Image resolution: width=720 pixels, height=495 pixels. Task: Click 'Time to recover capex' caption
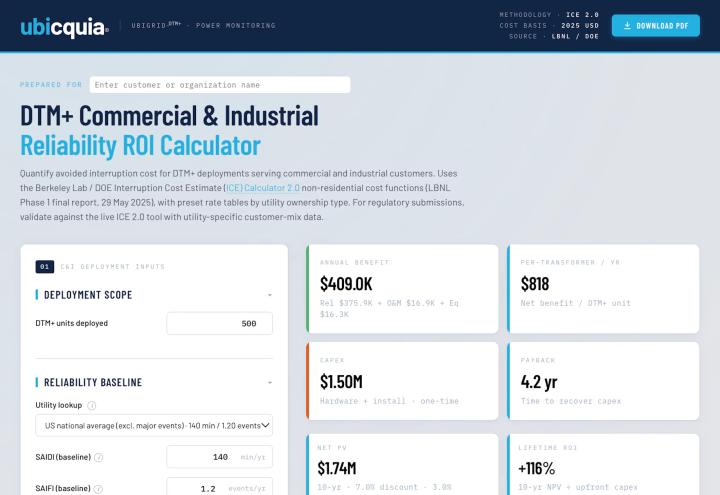click(570, 401)
